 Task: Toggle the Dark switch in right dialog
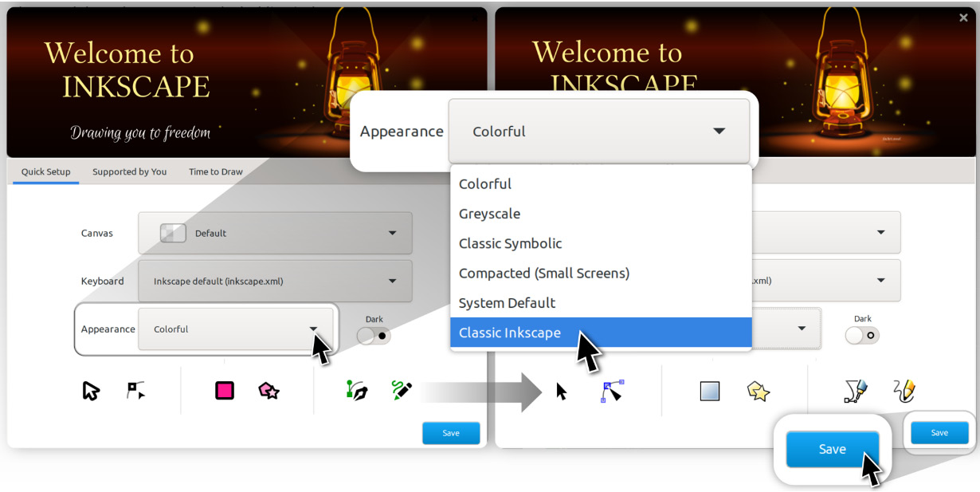862,336
